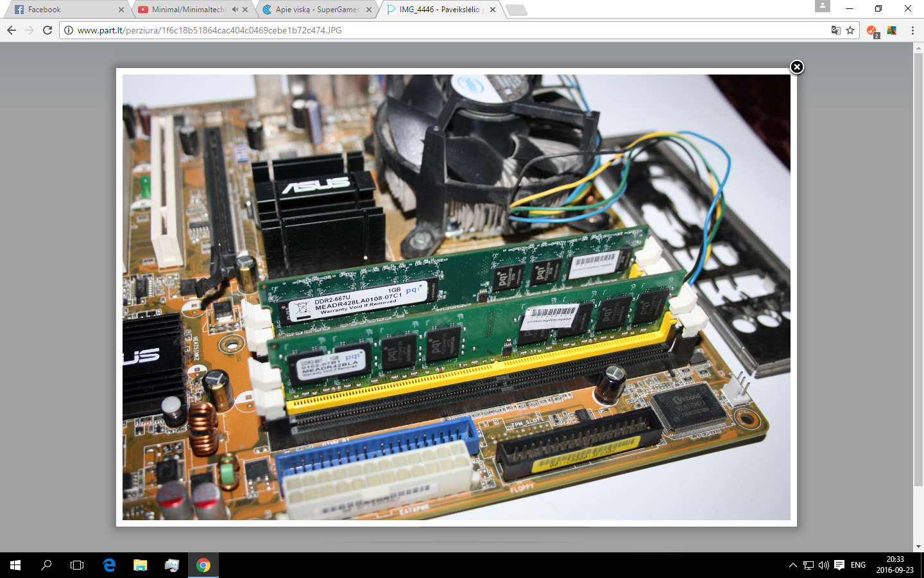Open the red extension icon with badge
This screenshot has width=924, height=578.
(x=873, y=31)
